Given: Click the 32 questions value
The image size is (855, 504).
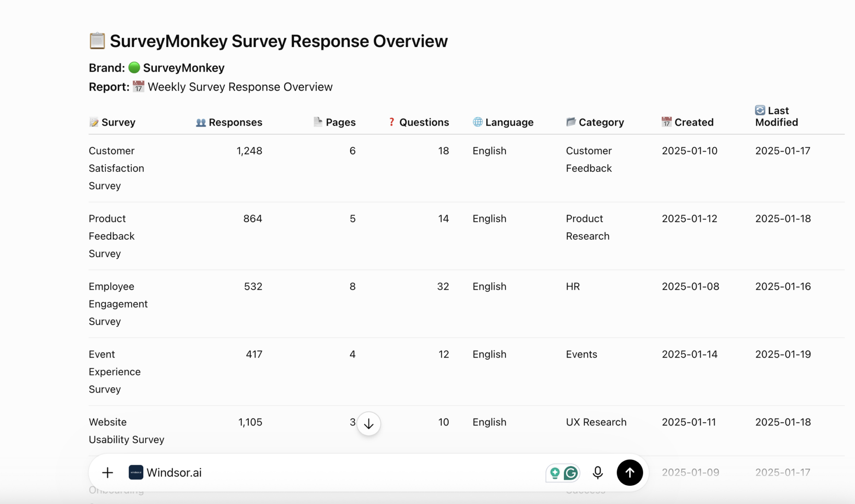Looking at the screenshot, I should click(443, 286).
